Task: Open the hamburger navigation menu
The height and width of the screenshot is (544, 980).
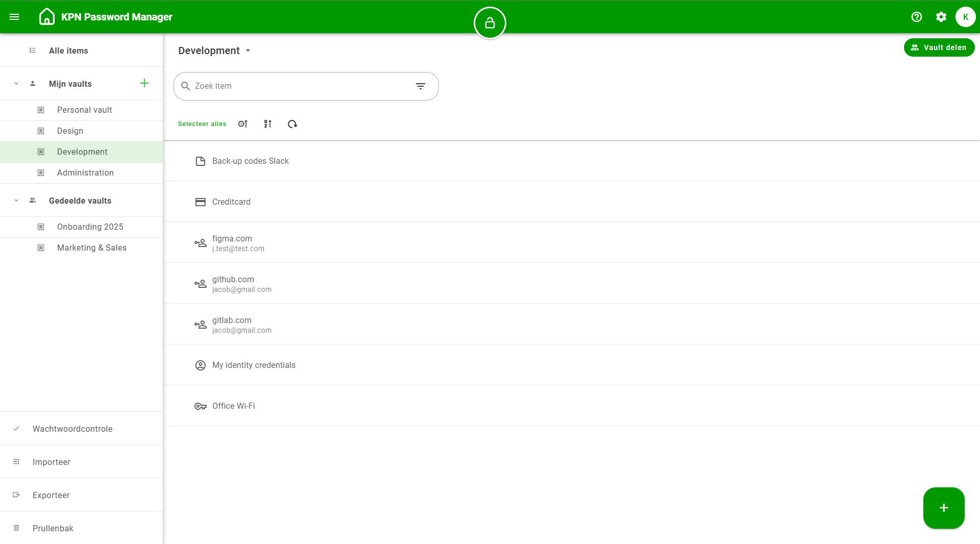Action: pyautogui.click(x=14, y=17)
